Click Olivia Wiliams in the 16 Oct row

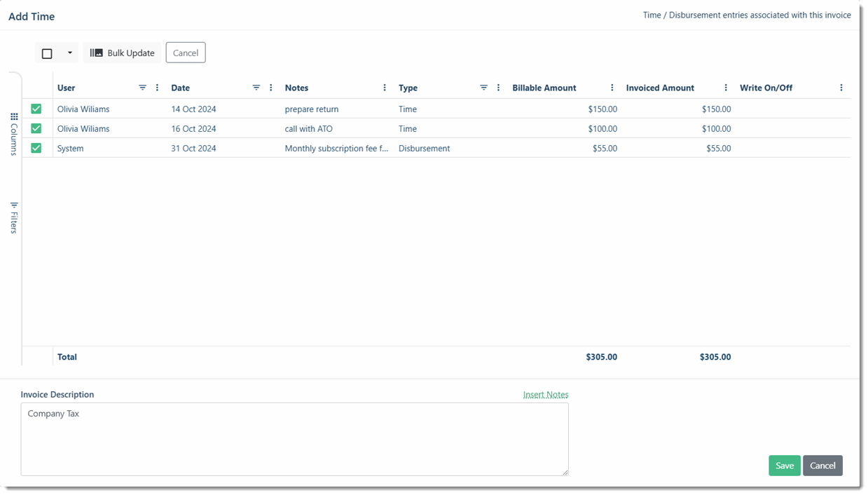pos(83,128)
